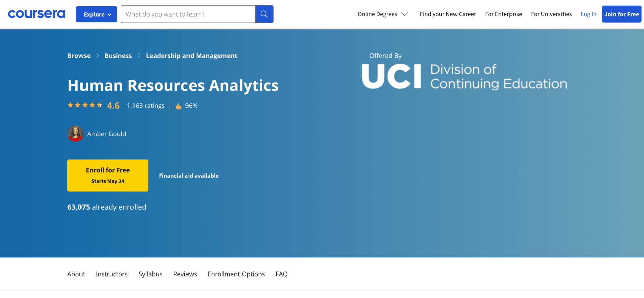Viewport: 644px width, 298px height.
Task: Go to the Instructors tab
Action: (x=112, y=274)
